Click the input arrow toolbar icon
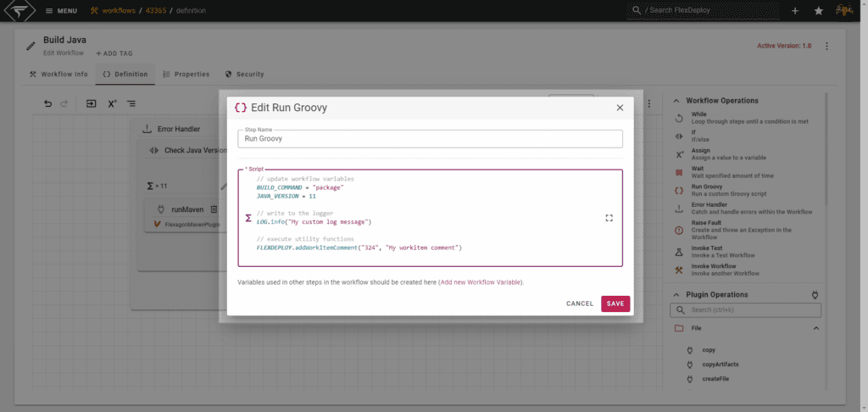Viewport: 868px width, 412px height. tap(92, 103)
